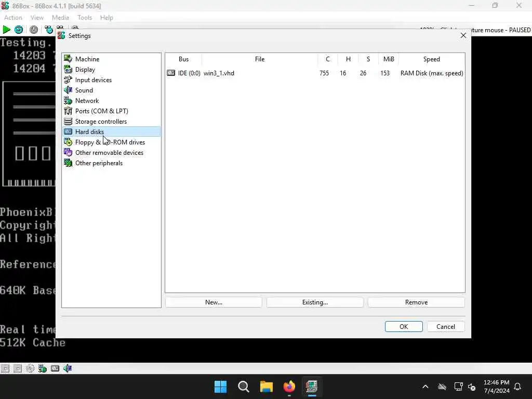Click second floppy drive status bar icon
Viewport: 532px width, 399px height.
pyautogui.click(x=18, y=368)
